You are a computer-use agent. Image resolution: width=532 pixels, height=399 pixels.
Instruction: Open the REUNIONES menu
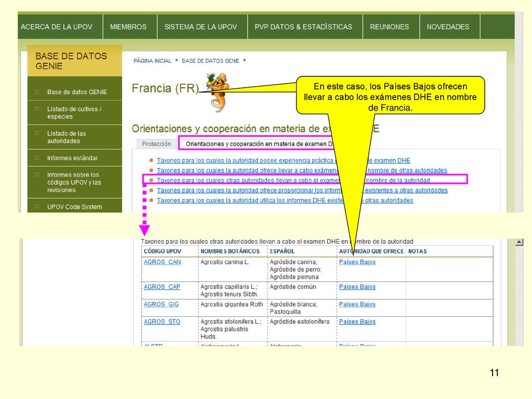click(389, 27)
